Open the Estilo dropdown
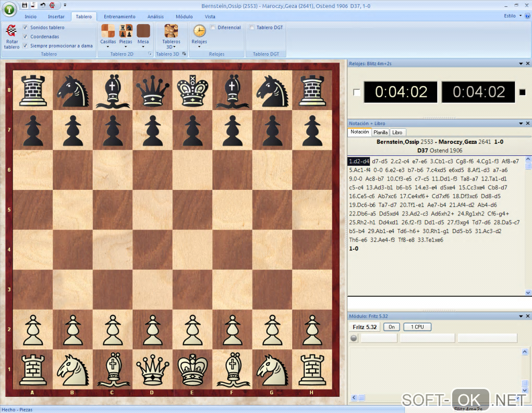The height and width of the screenshot is (413, 532). coord(513,16)
